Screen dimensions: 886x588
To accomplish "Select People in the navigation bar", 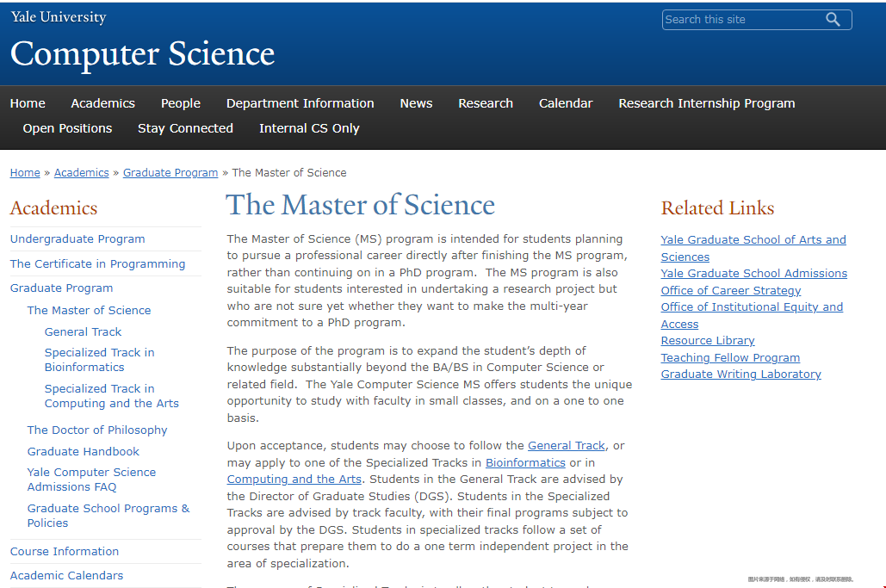I will 181,103.
